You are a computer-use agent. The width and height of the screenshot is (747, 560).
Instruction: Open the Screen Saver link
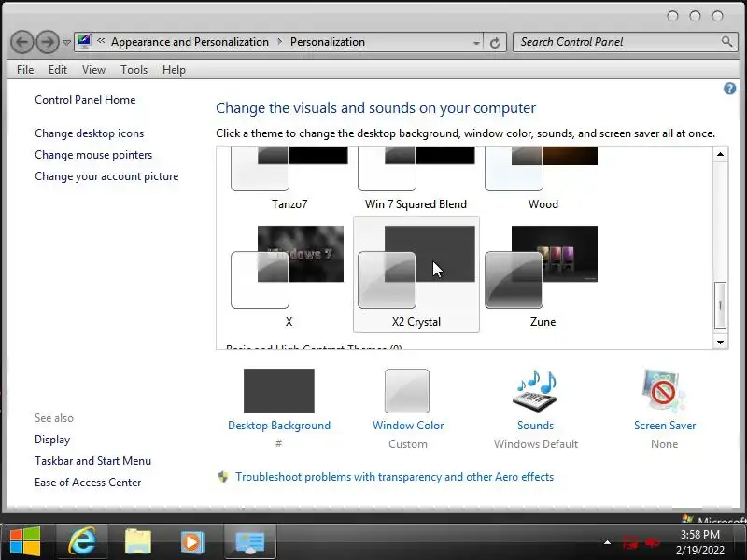click(x=665, y=426)
